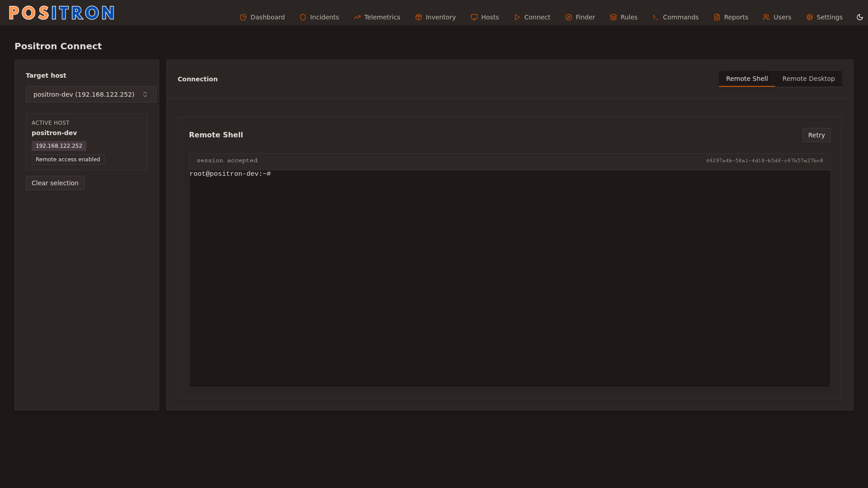Open the Target host dropdown

coord(84,94)
